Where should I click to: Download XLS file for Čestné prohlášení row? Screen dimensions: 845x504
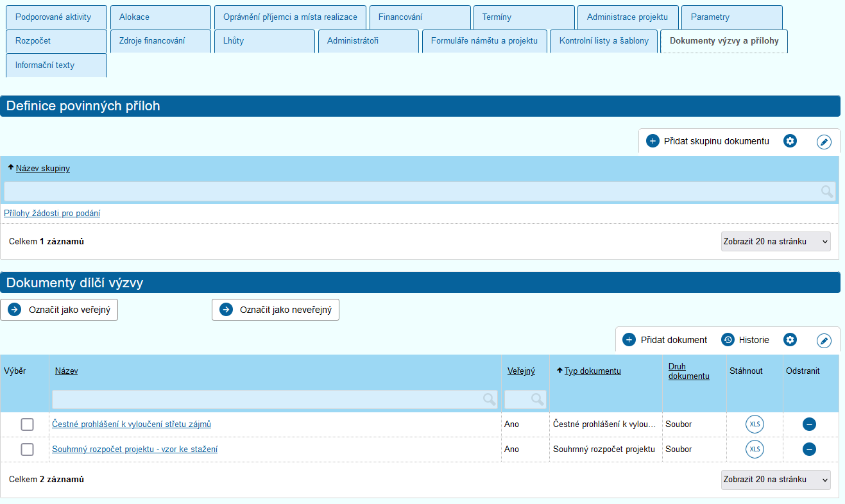point(755,424)
